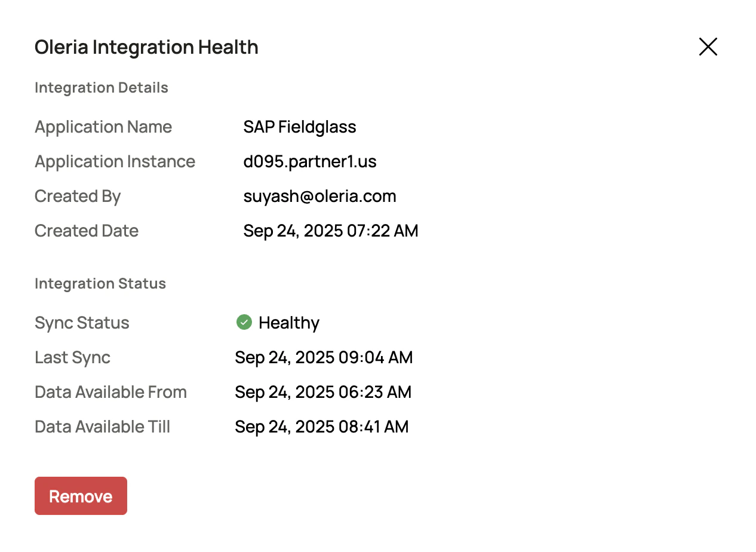The width and height of the screenshot is (756, 552).
Task: Click the Healthy sync status text
Action: click(289, 323)
